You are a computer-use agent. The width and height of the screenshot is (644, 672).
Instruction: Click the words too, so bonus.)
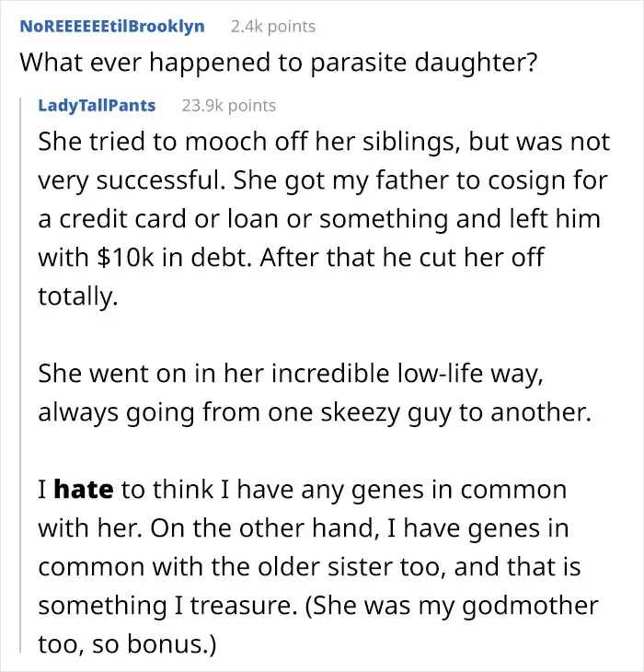[127, 644]
